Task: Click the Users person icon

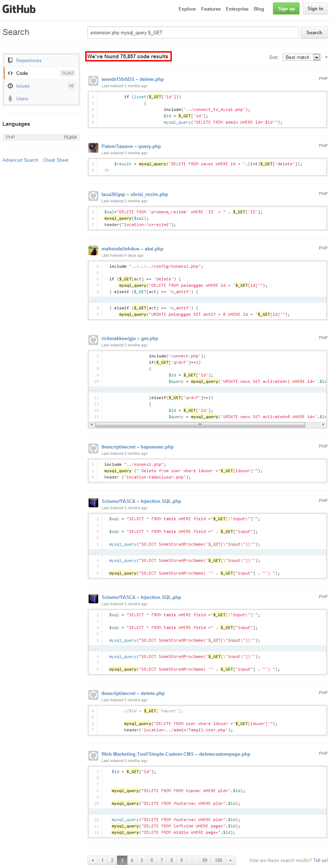Action: [10, 99]
